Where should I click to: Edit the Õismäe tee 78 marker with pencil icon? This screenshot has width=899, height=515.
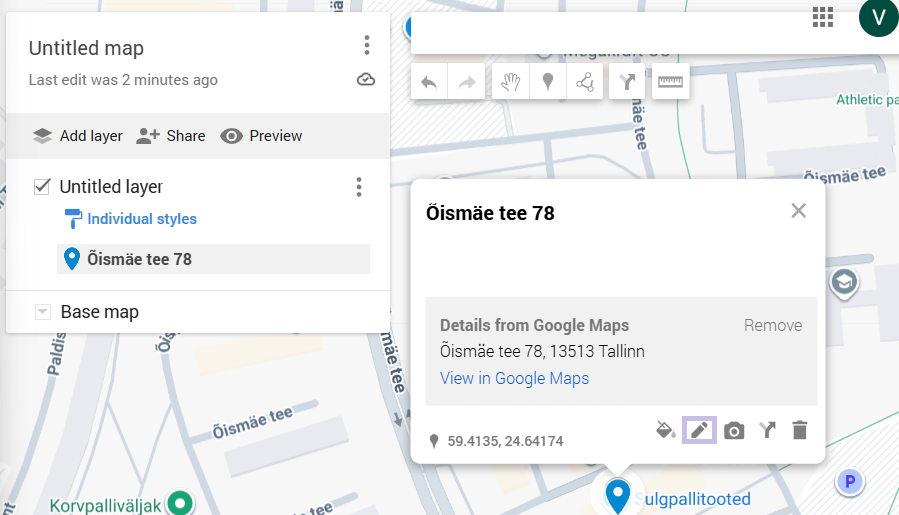coord(699,430)
